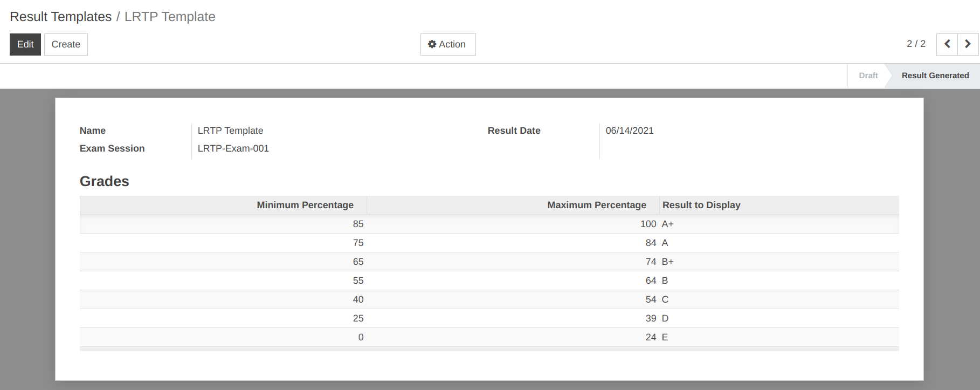Click the Exam Session field label
Viewport: 980px width, 390px height.
112,148
